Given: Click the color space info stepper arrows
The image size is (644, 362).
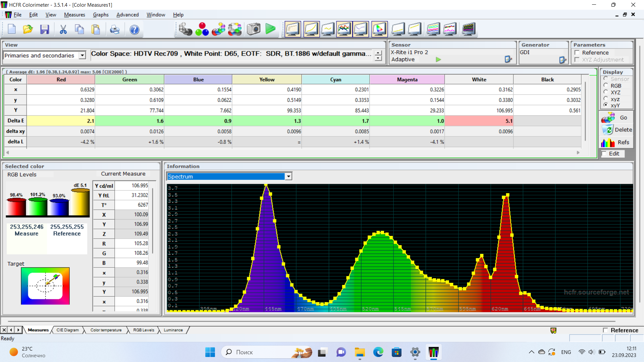Looking at the screenshot, I should tap(378, 55).
